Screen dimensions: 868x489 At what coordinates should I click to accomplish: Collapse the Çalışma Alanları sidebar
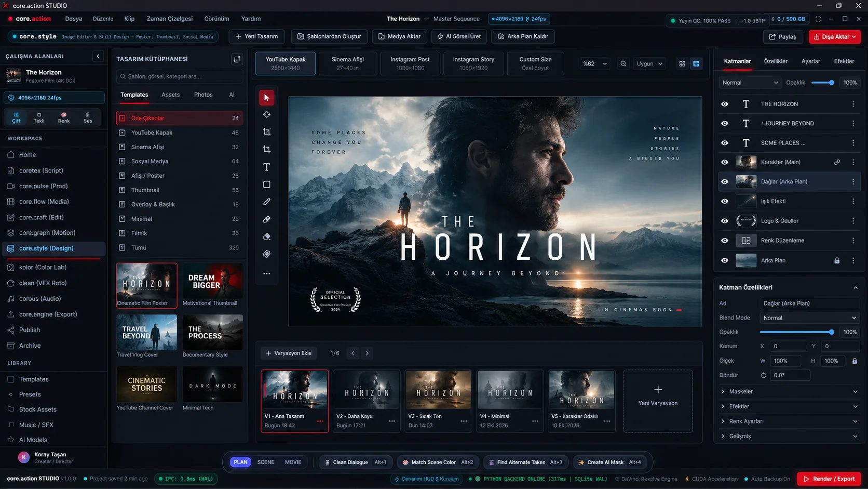point(98,56)
